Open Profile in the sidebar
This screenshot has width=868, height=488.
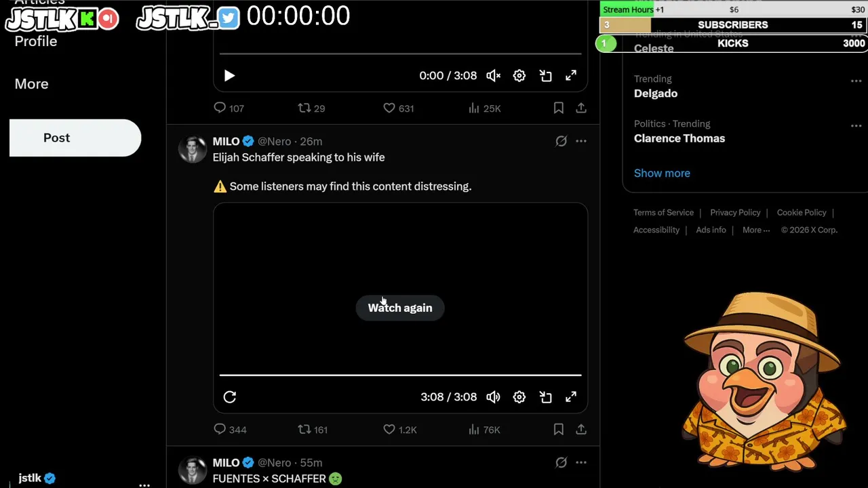tap(36, 41)
